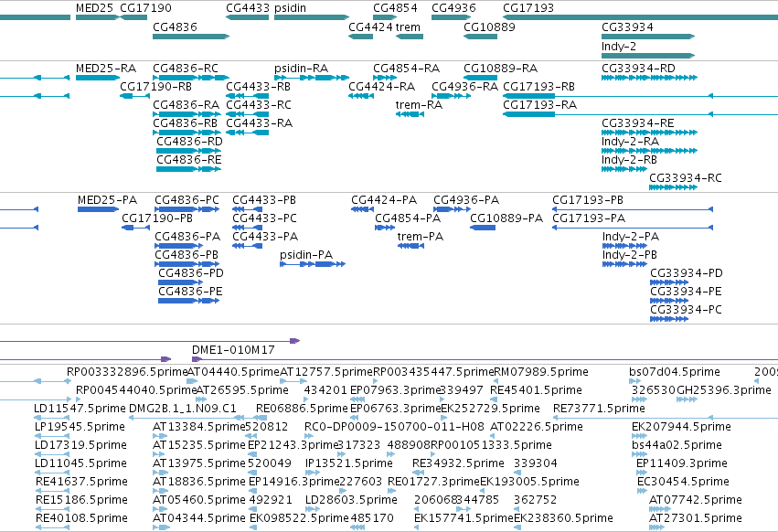The height and width of the screenshot is (532, 778).
Task: Select the MED25 gene label
Action: (94, 8)
